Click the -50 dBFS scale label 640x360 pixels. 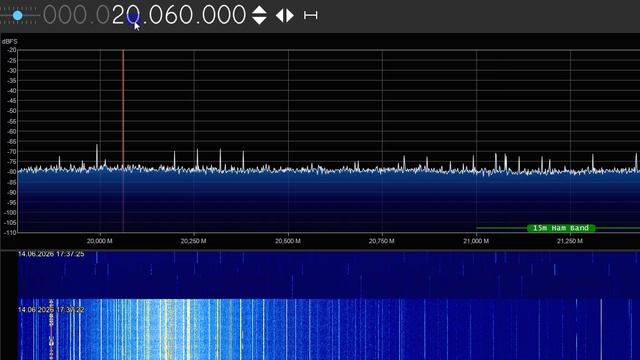[x=11, y=111]
